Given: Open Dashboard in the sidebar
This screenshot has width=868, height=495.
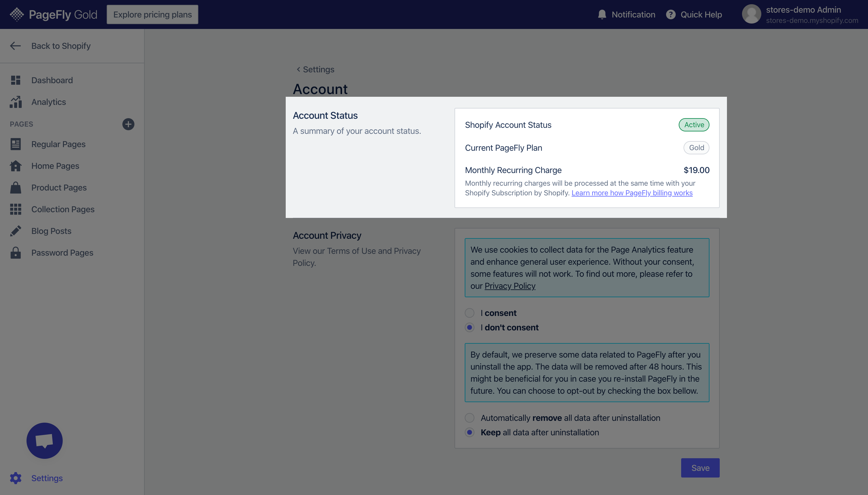Looking at the screenshot, I should (x=52, y=80).
